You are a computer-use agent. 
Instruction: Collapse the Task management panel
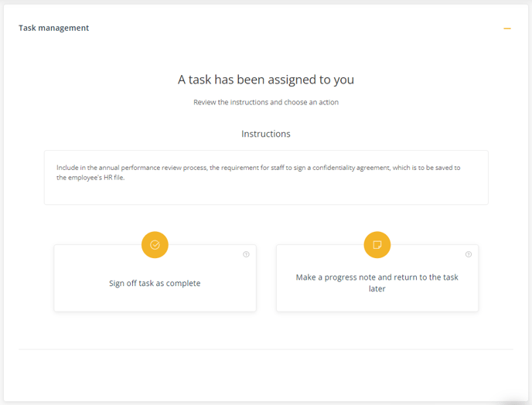coord(507,29)
